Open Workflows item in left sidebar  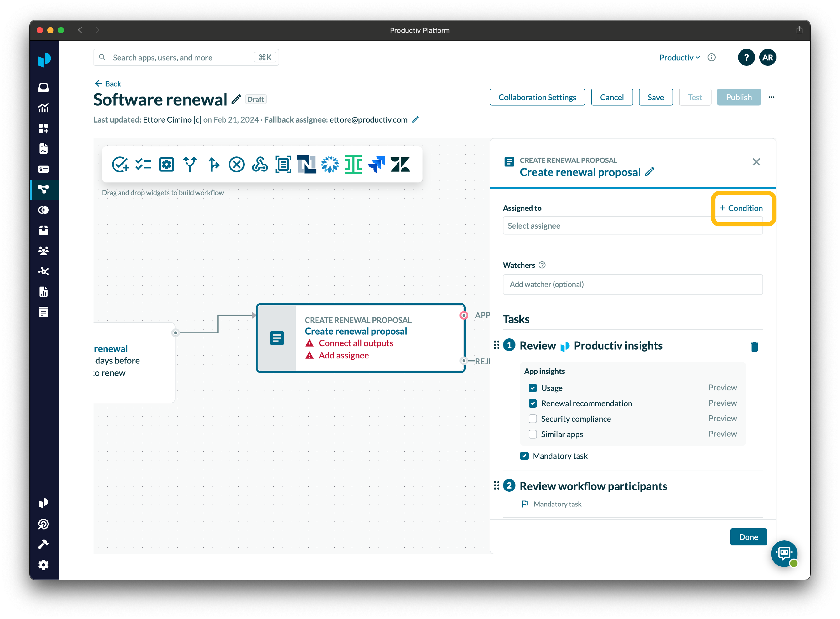(x=43, y=190)
